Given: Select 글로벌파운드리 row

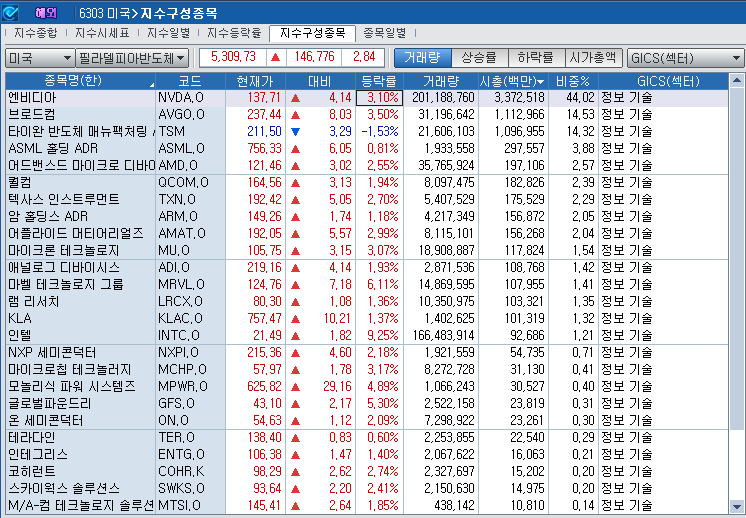Looking at the screenshot, I should coord(366,404).
